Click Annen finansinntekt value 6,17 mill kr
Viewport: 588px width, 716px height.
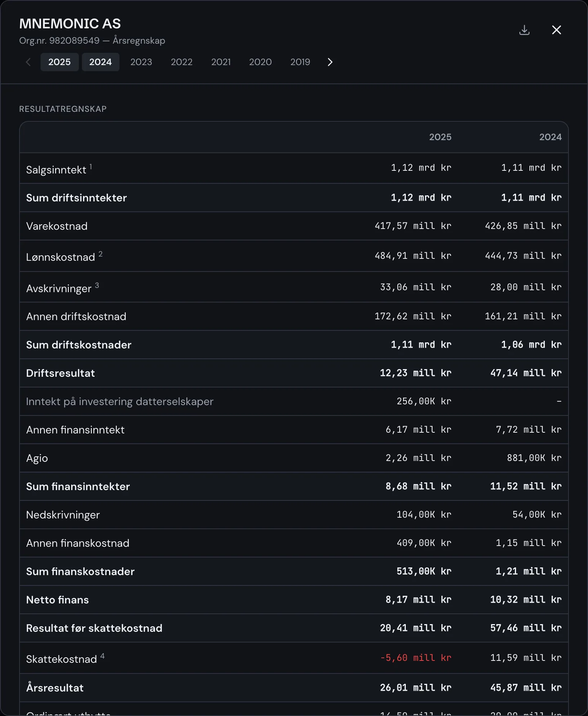[418, 430]
